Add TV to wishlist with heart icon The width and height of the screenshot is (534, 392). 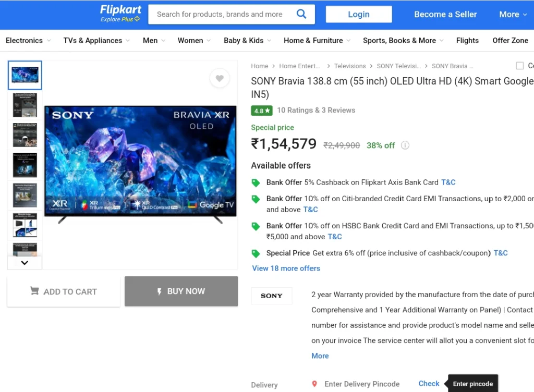click(x=220, y=78)
